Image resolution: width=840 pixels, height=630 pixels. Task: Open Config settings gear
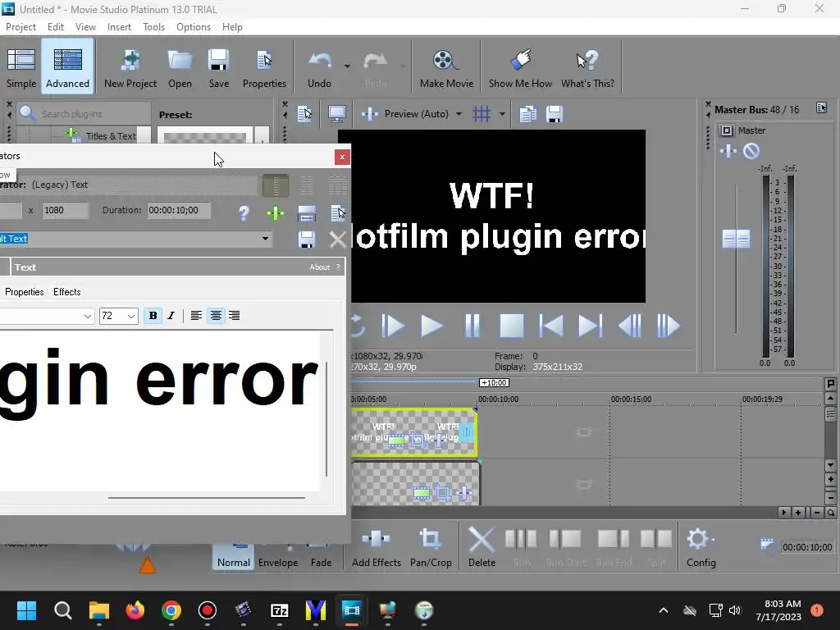[701, 546]
